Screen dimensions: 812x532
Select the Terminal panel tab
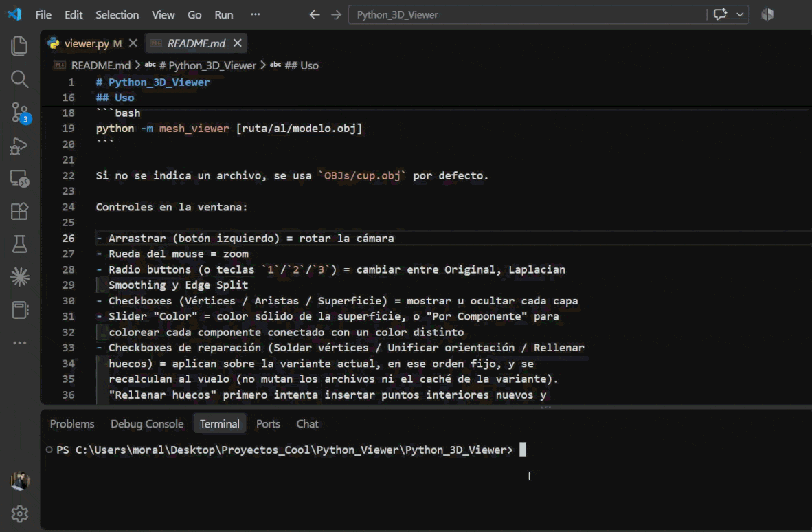click(x=220, y=423)
